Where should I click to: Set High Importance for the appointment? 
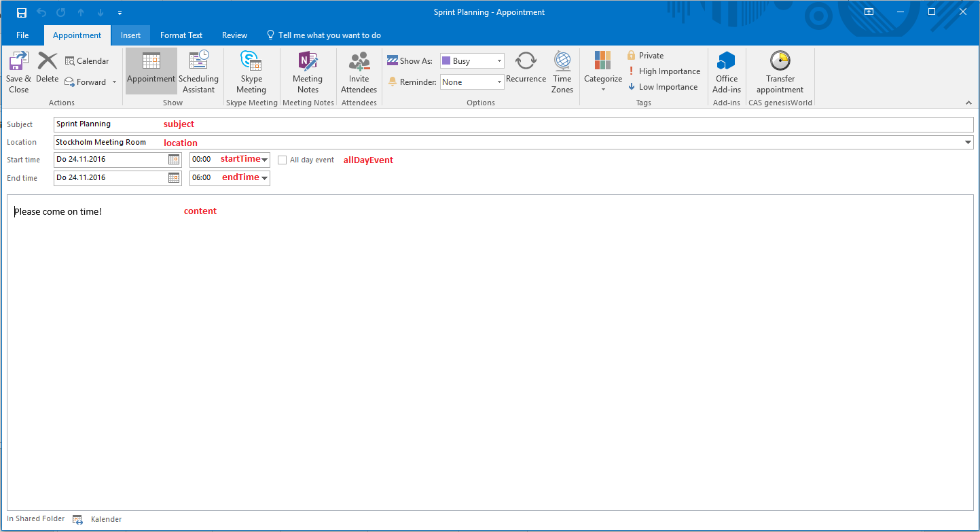coord(664,71)
